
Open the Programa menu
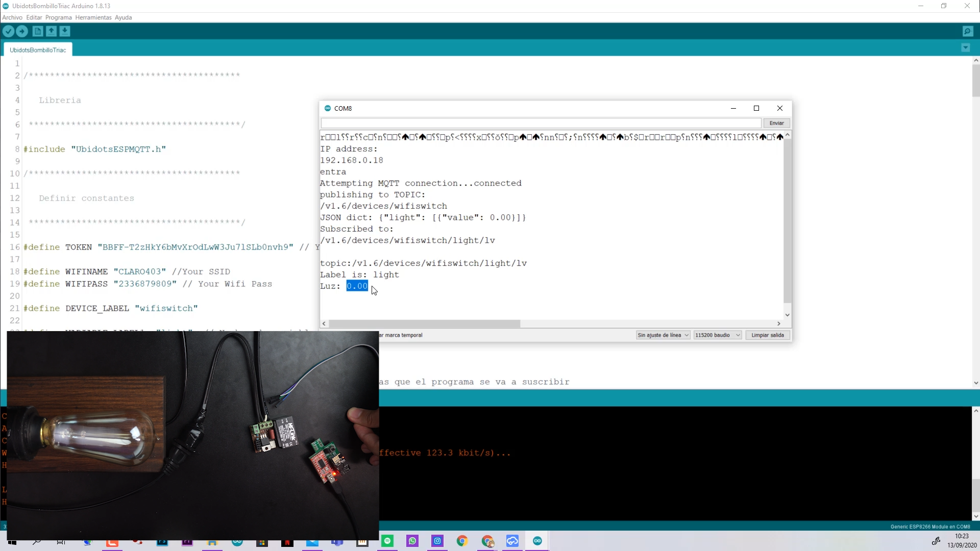[x=58, y=17]
